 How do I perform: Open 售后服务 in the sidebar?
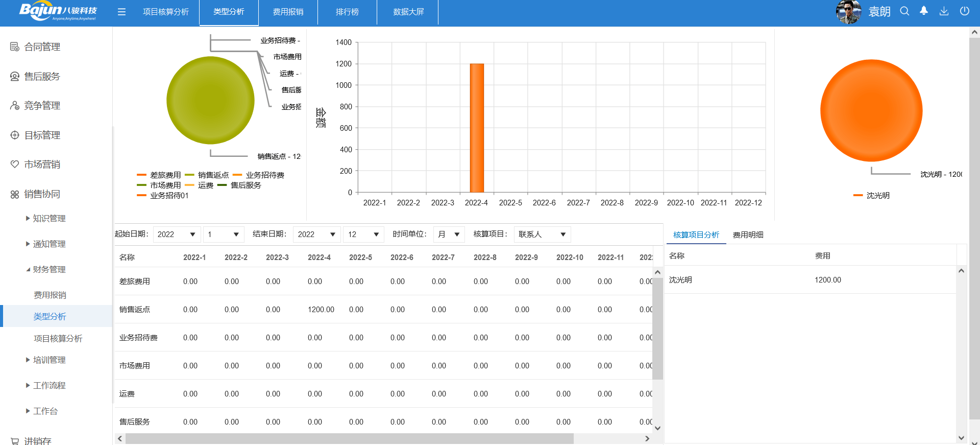click(x=42, y=77)
